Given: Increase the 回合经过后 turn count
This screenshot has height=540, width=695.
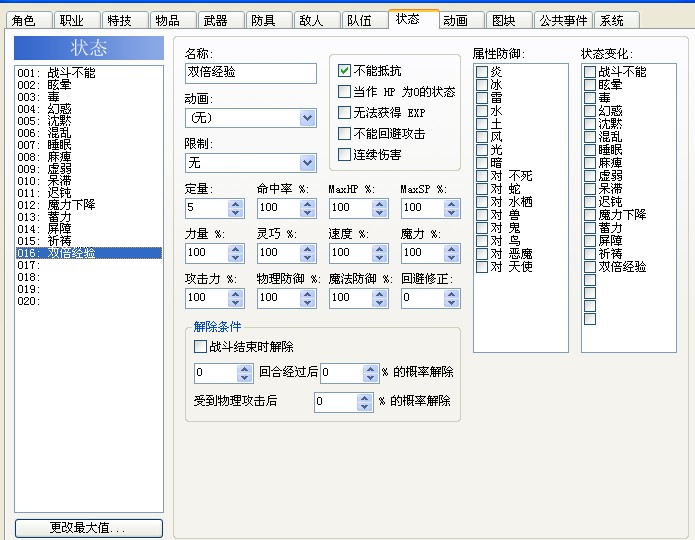Looking at the screenshot, I should [x=245, y=369].
